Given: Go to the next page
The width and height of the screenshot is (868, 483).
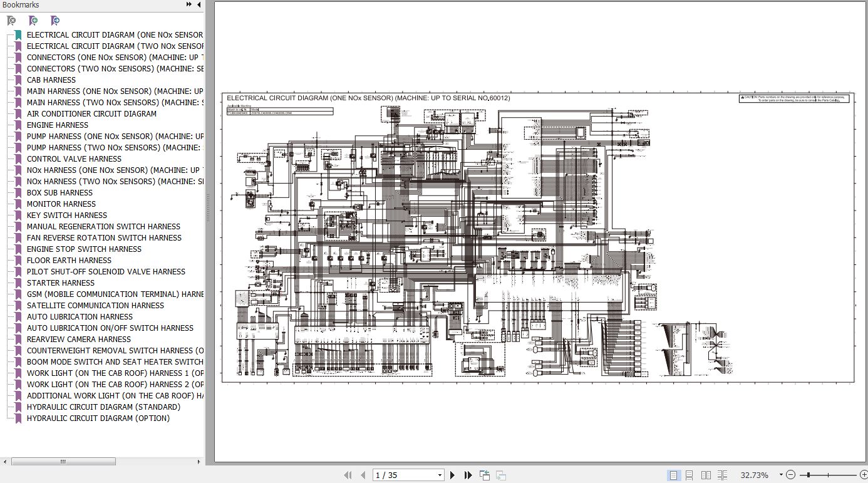Looking at the screenshot, I should click(x=452, y=475).
